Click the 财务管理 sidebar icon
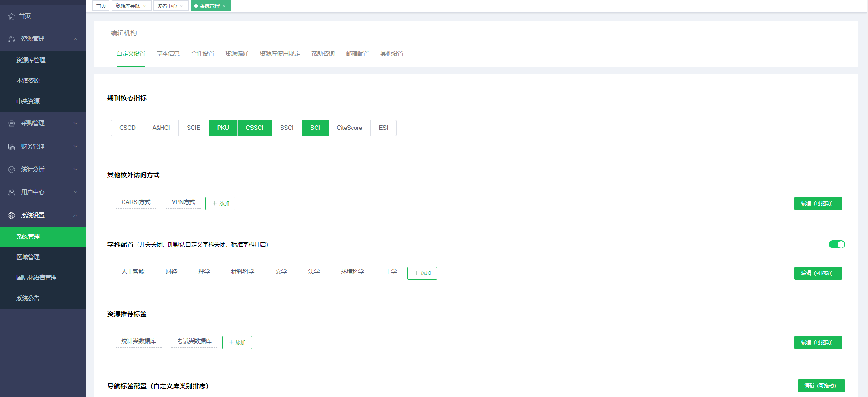The image size is (868, 397). coord(11,147)
